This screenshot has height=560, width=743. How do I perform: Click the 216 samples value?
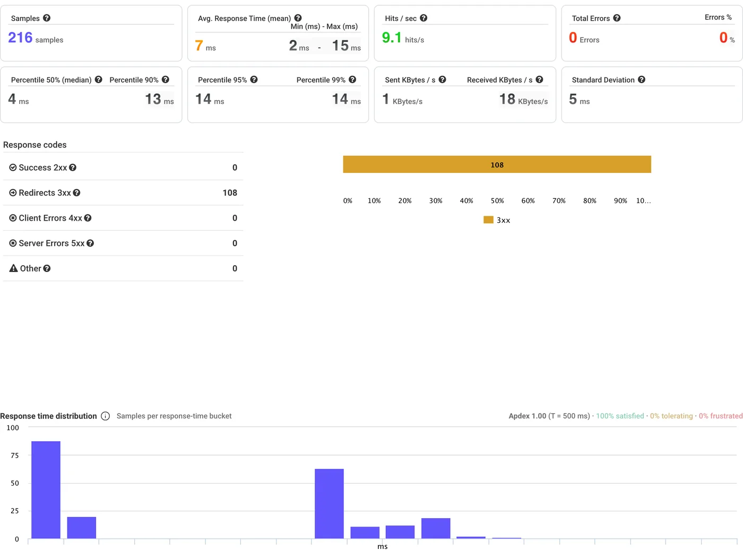36,38
